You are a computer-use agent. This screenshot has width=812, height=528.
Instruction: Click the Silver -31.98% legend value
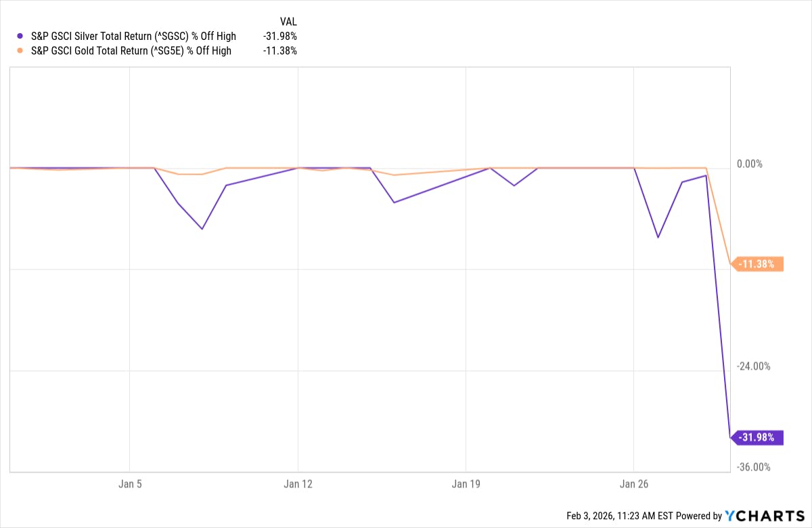280,37
